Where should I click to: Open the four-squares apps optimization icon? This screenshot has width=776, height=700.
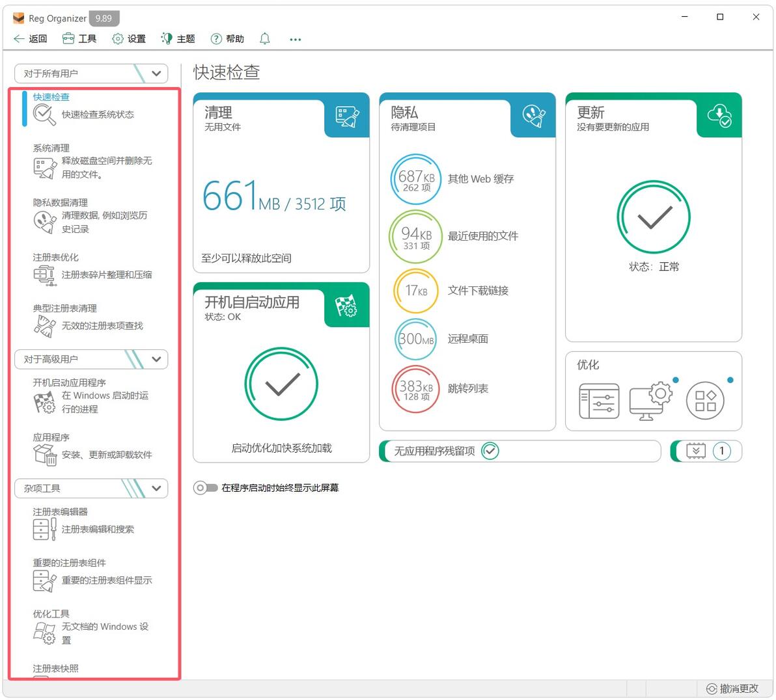[705, 401]
